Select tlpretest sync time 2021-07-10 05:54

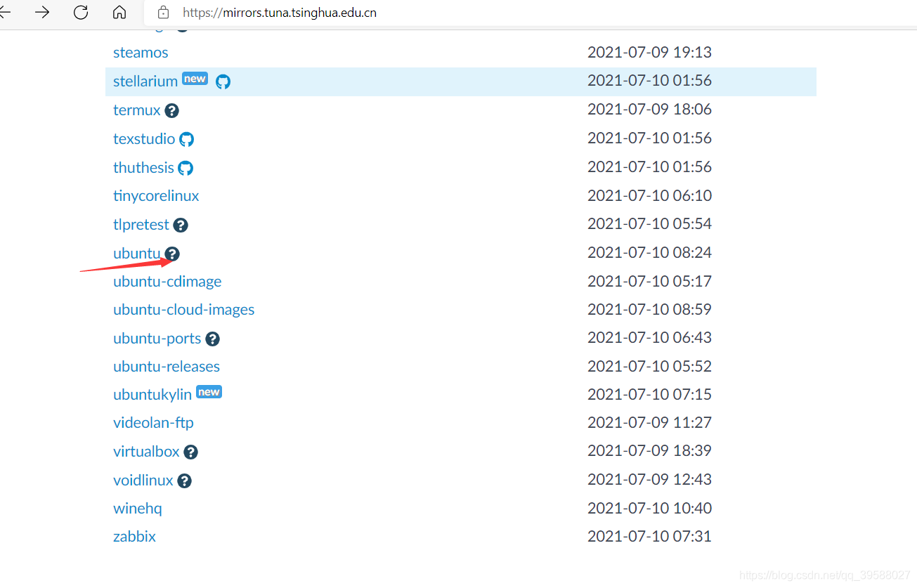649,223
